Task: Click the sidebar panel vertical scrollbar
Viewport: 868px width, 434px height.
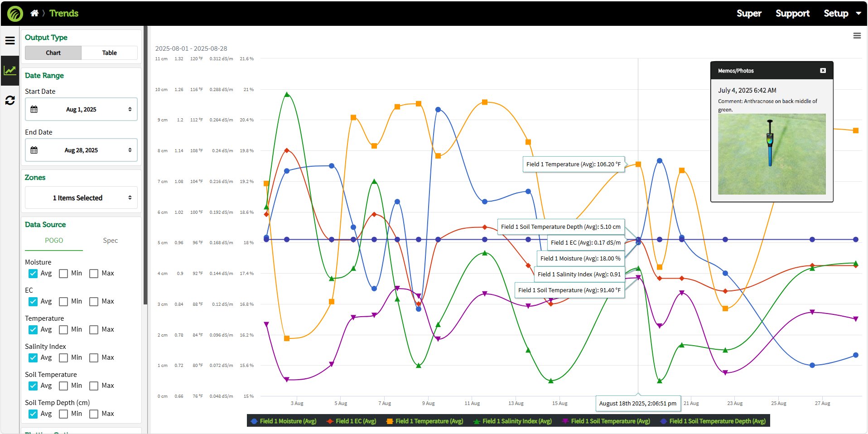Action: (x=145, y=165)
